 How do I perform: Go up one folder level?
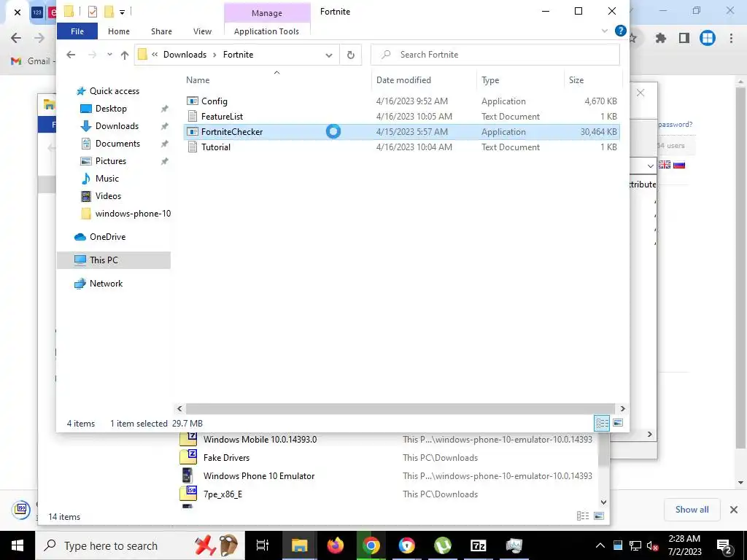(125, 55)
